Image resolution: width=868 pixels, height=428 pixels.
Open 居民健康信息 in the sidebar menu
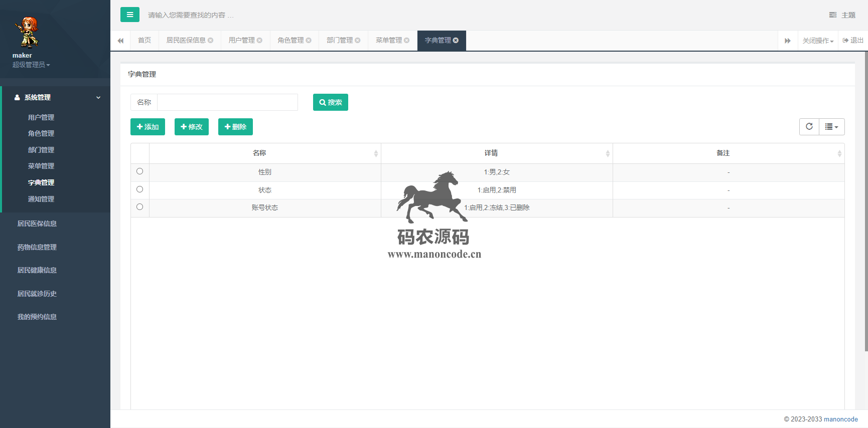point(37,270)
